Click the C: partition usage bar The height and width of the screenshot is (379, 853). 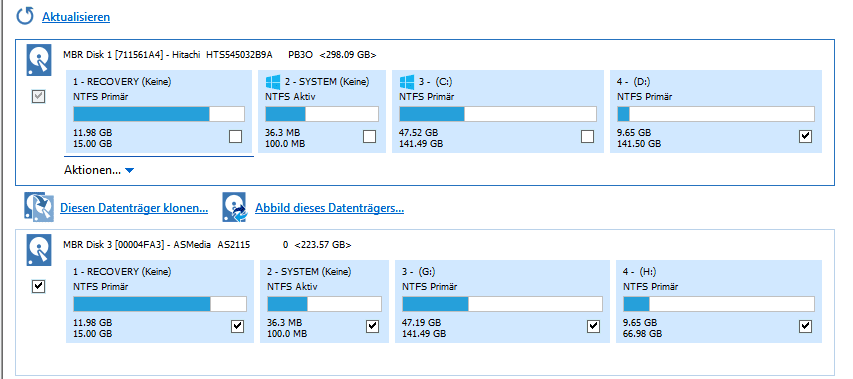[x=498, y=114]
